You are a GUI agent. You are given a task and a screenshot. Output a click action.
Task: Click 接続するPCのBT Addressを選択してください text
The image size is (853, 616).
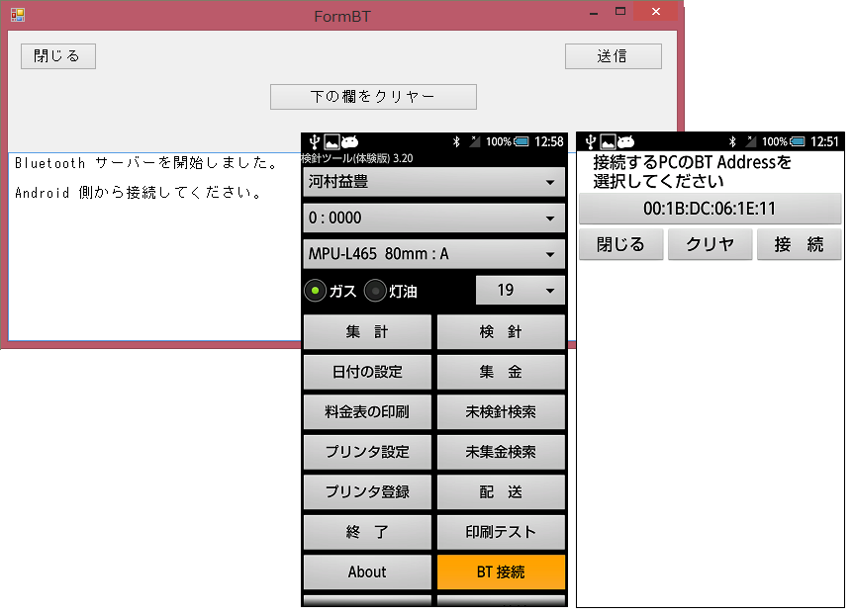pos(692,171)
